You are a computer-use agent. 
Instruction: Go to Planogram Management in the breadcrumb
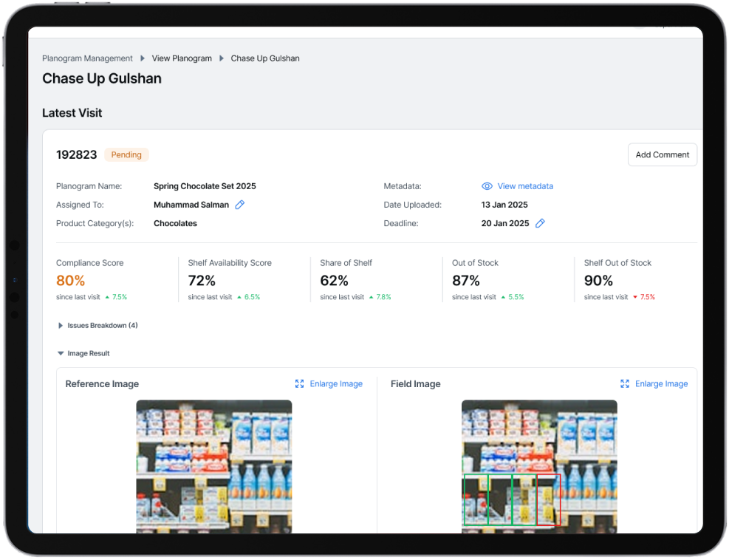pos(87,58)
